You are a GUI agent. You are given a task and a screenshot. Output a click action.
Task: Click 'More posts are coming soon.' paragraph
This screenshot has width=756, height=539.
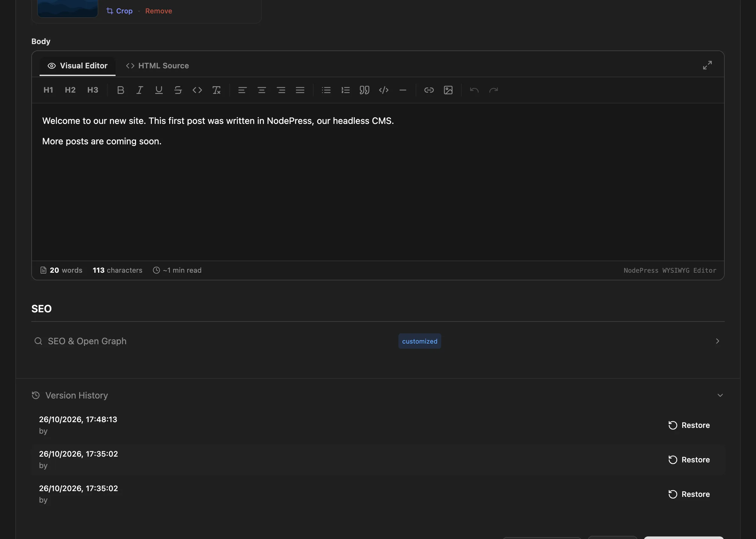[102, 141]
